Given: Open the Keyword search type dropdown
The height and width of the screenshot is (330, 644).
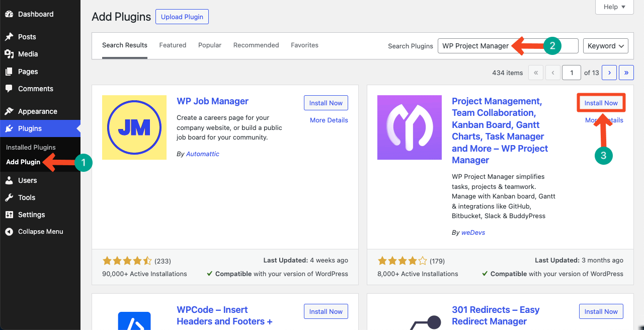Looking at the screenshot, I should (606, 46).
